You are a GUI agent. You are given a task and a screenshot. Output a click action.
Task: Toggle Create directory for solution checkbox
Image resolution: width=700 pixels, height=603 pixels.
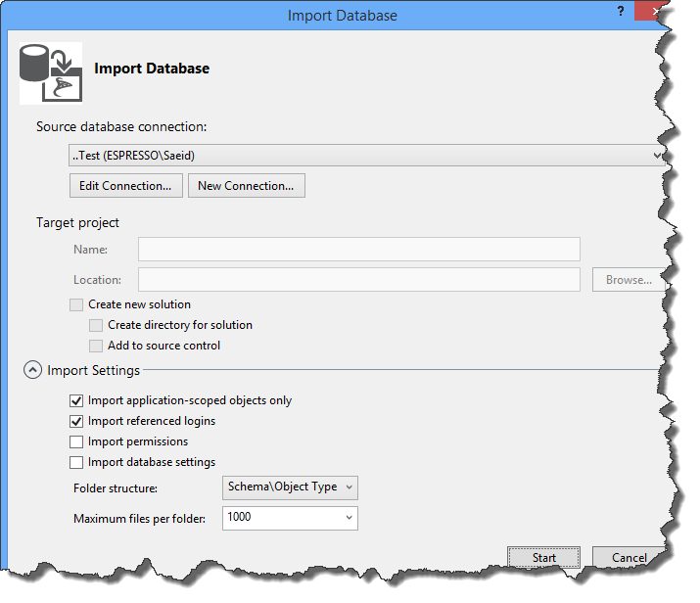coord(96,325)
